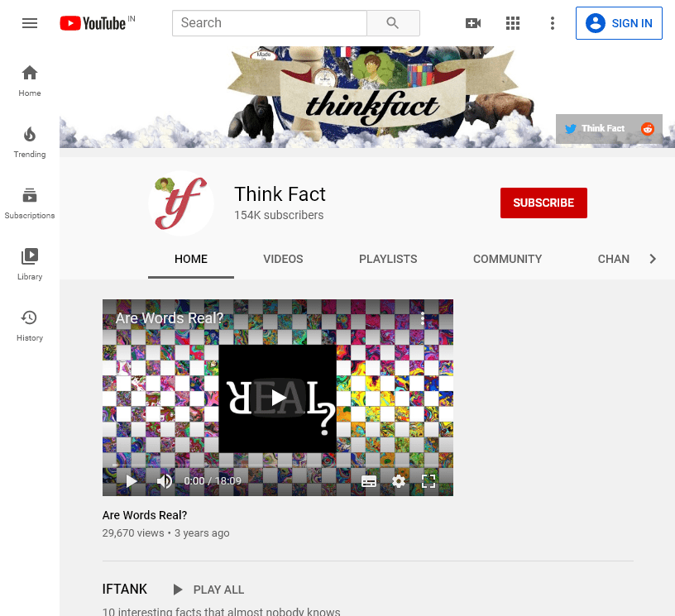675x616 pixels.
Task: Mute the video with speaker icon
Action: coord(165,481)
